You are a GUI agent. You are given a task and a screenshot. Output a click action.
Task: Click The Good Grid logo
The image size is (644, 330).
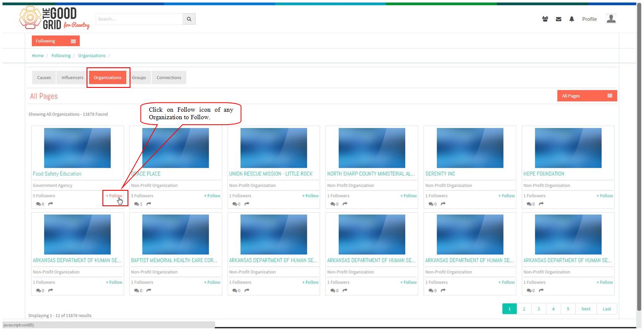(54, 18)
